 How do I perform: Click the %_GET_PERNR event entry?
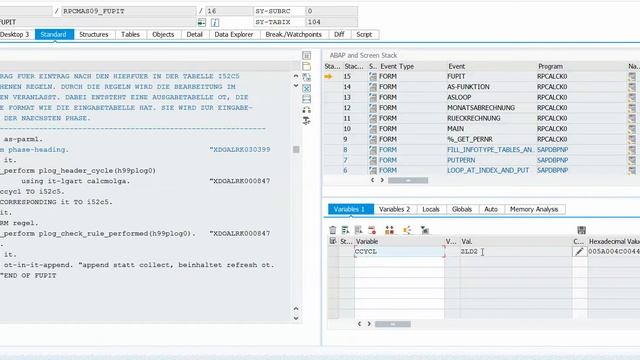point(470,139)
